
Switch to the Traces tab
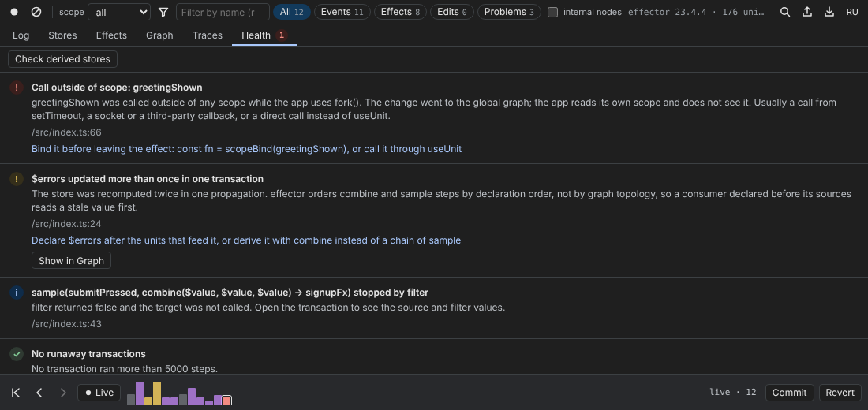(208, 35)
